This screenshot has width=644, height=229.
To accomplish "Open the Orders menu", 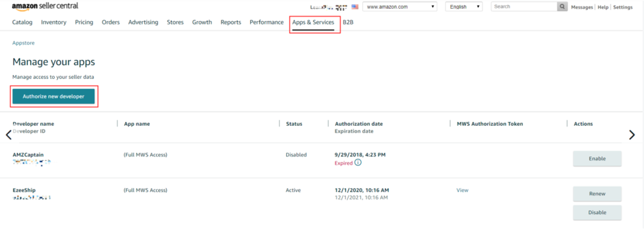I will pos(111,22).
